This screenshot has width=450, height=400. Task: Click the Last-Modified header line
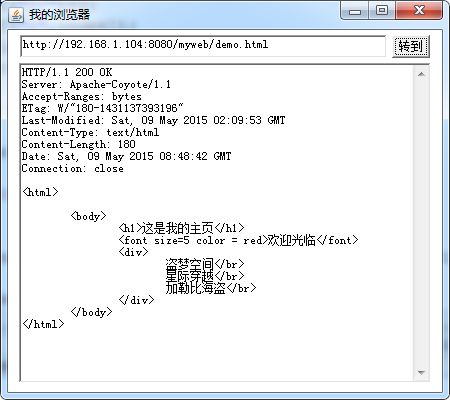point(153,120)
